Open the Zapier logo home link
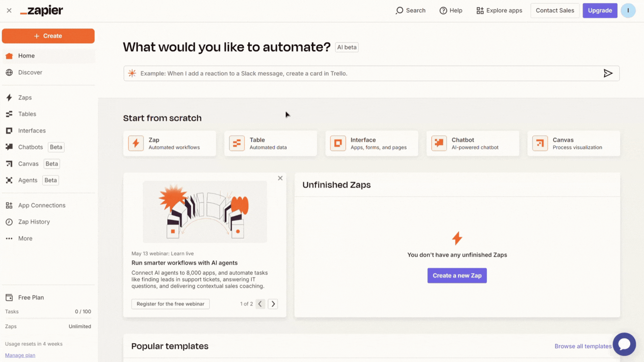644x362 pixels. click(x=42, y=10)
